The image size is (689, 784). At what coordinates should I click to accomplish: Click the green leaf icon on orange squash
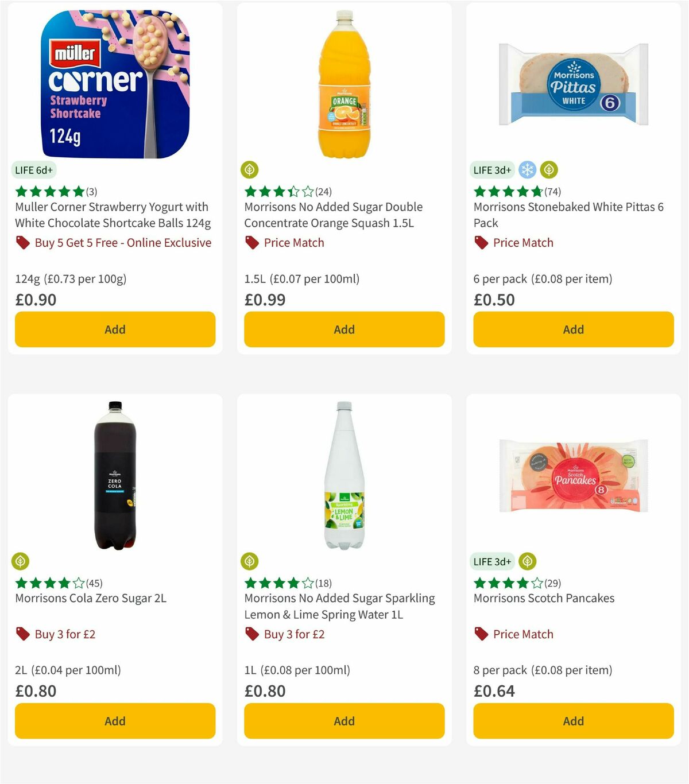click(249, 170)
